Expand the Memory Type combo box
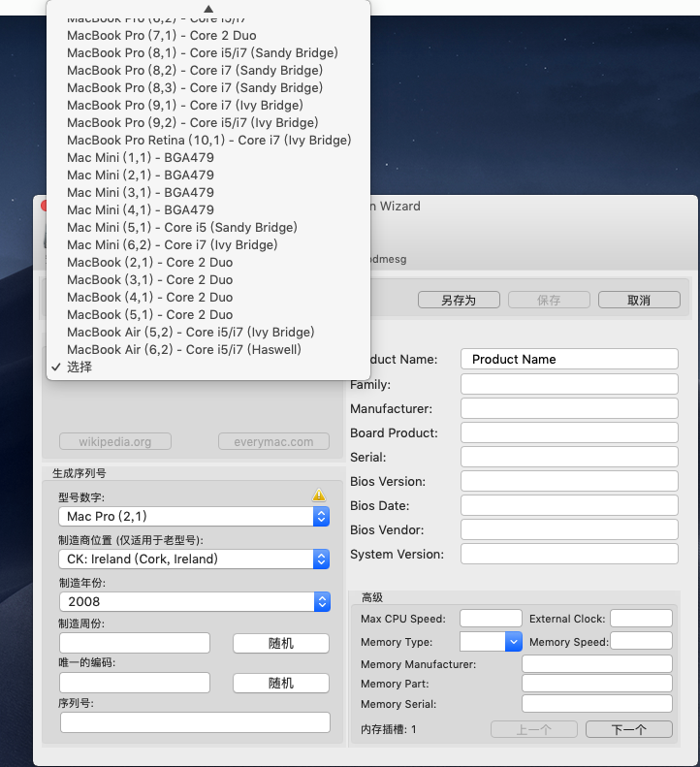 [x=513, y=642]
